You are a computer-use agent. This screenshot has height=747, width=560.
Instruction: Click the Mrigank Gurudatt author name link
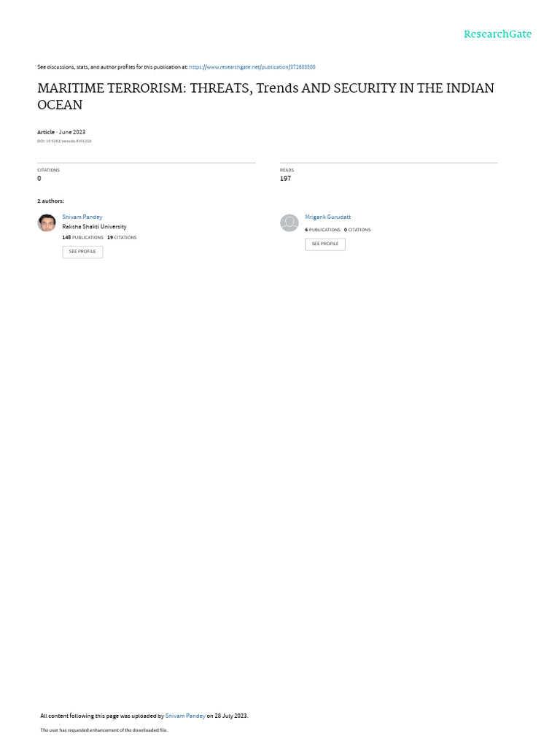point(327,217)
